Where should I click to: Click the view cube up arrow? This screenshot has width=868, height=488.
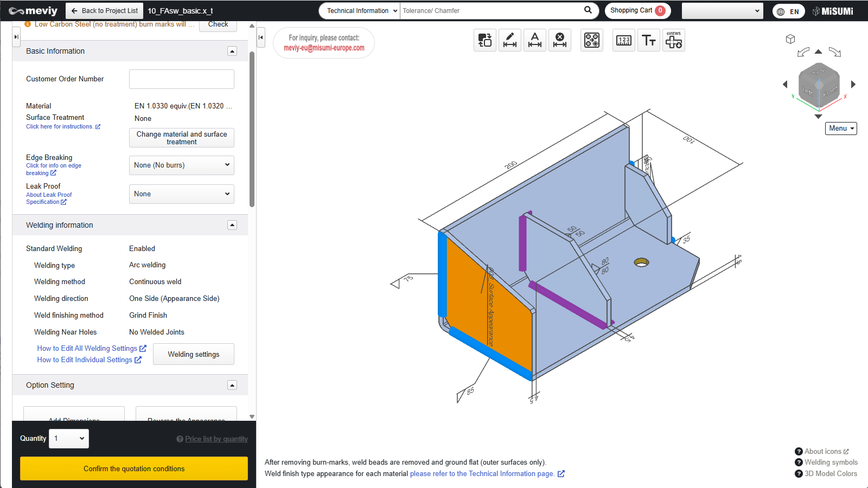(x=819, y=52)
